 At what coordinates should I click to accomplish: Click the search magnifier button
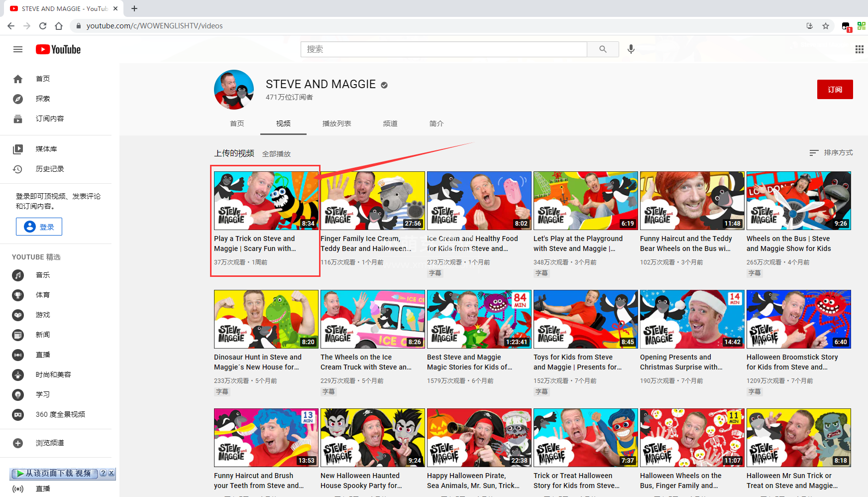[603, 49]
